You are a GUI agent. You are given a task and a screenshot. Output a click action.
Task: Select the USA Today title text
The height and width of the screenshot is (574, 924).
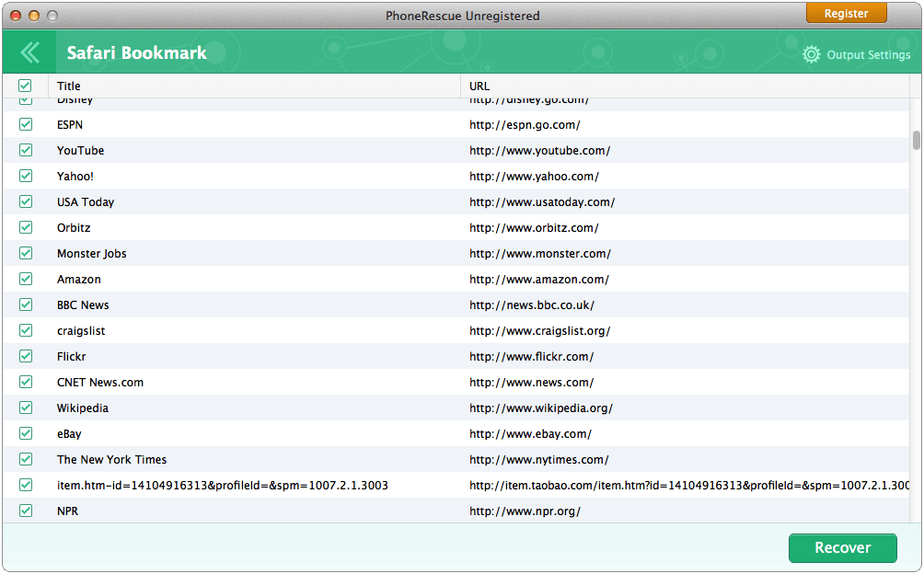click(x=86, y=202)
